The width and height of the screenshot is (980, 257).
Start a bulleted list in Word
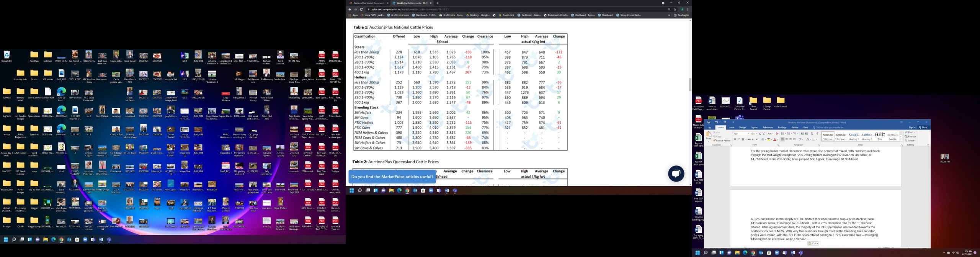[782, 134]
